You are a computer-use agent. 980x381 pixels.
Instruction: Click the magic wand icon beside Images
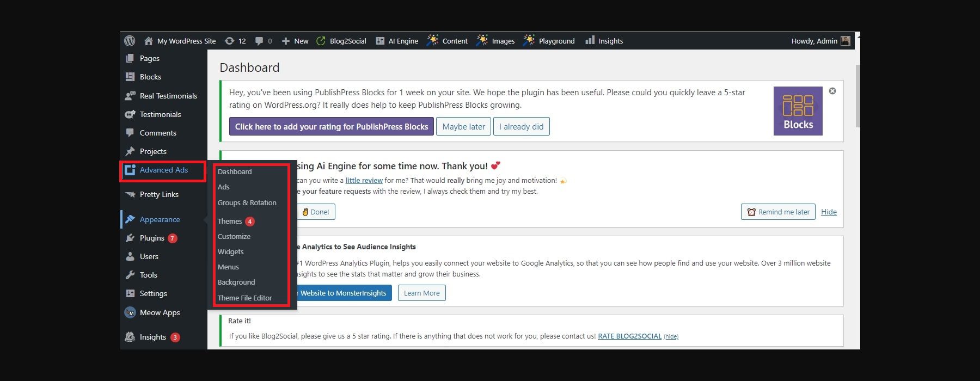(482, 40)
